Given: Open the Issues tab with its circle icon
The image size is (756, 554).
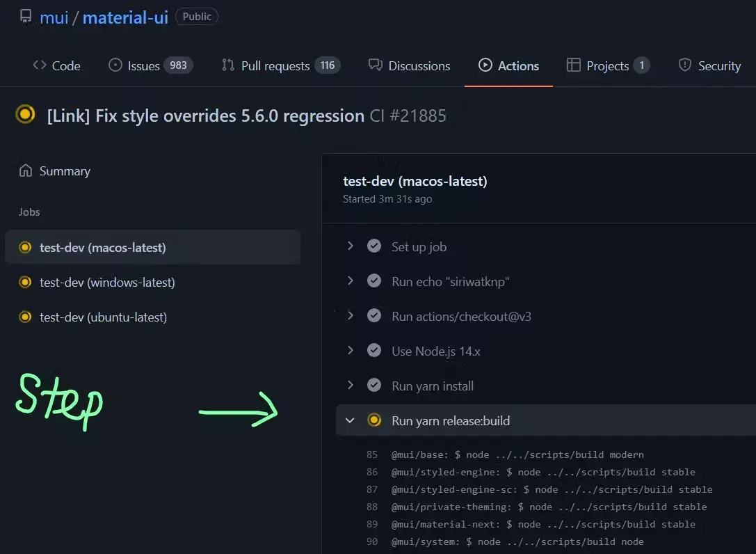Looking at the screenshot, I should point(115,65).
